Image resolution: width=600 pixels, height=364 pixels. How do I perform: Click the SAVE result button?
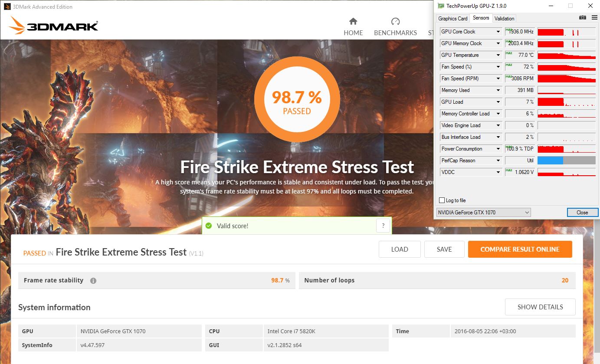(444, 249)
